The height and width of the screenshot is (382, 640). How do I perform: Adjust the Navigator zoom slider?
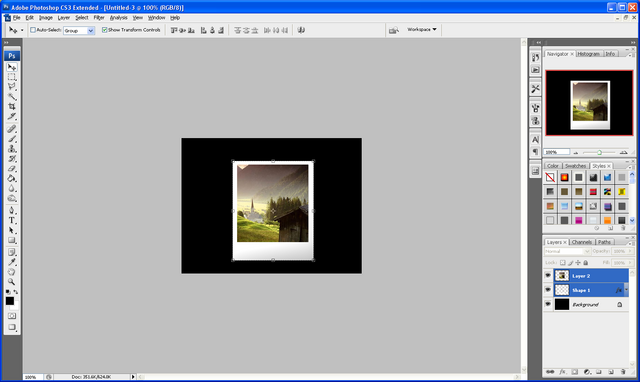click(x=600, y=152)
